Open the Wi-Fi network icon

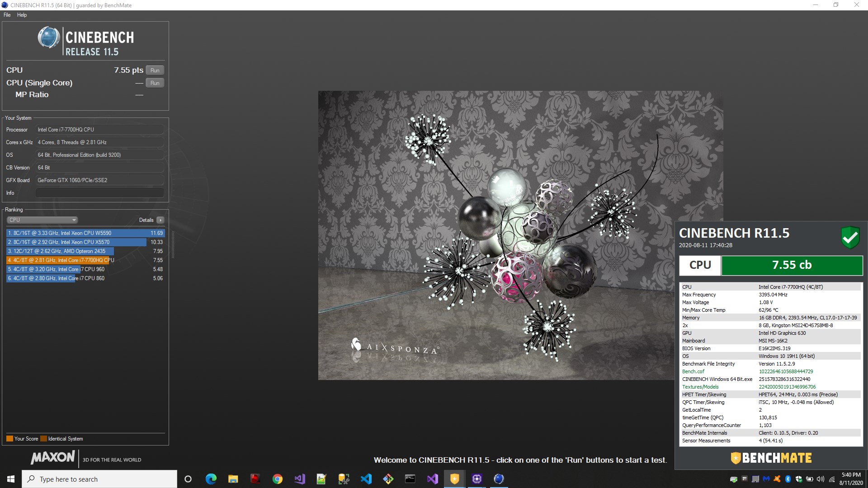coord(831,479)
